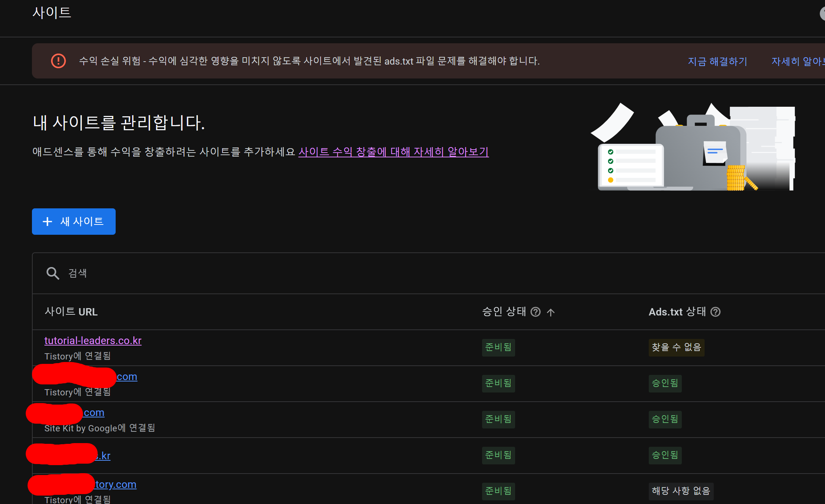Image resolution: width=825 pixels, height=504 pixels.
Task: Click 찾을 수 없음 ads.txt status badge
Action: pyautogui.click(x=676, y=347)
